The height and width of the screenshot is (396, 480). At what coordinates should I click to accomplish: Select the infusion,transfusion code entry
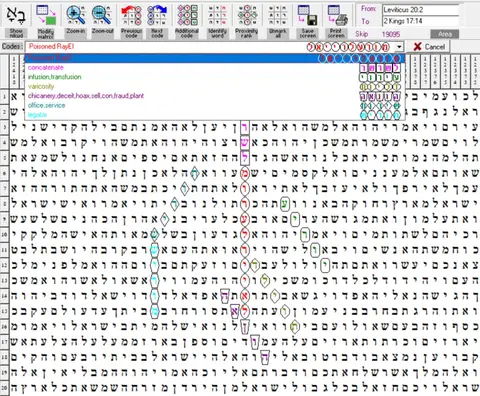215,77
